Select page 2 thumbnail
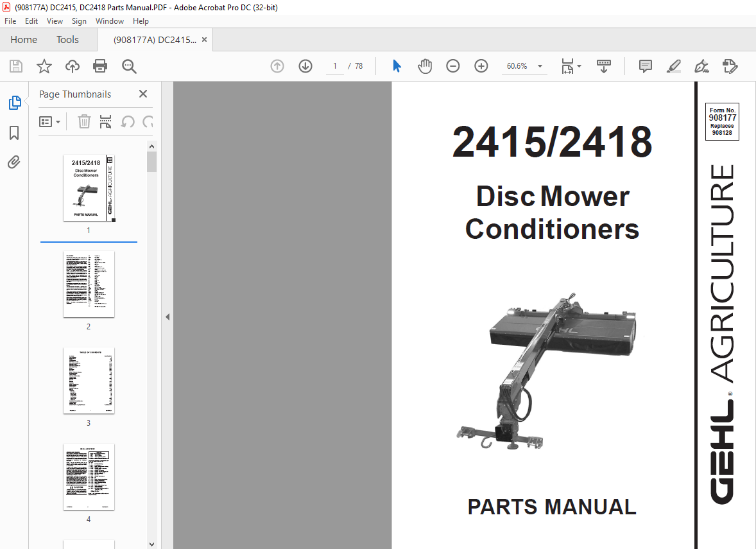The height and width of the screenshot is (549, 756). 89,284
